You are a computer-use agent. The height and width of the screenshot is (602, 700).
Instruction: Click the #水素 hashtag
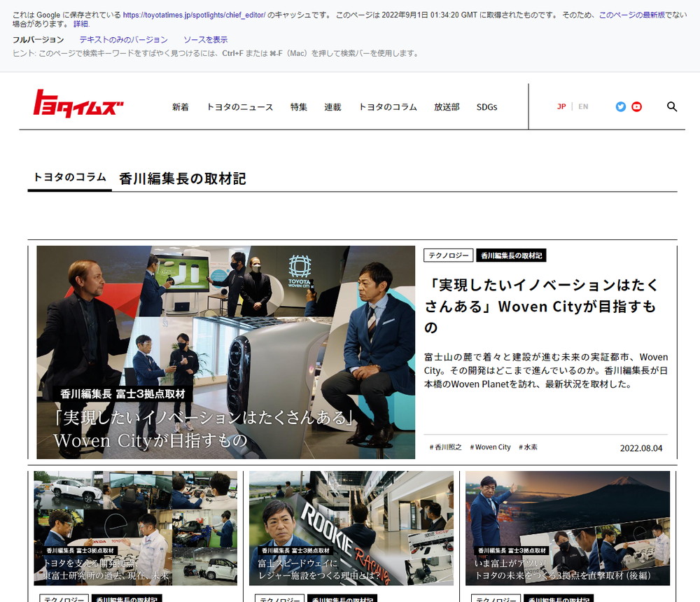[528, 447]
